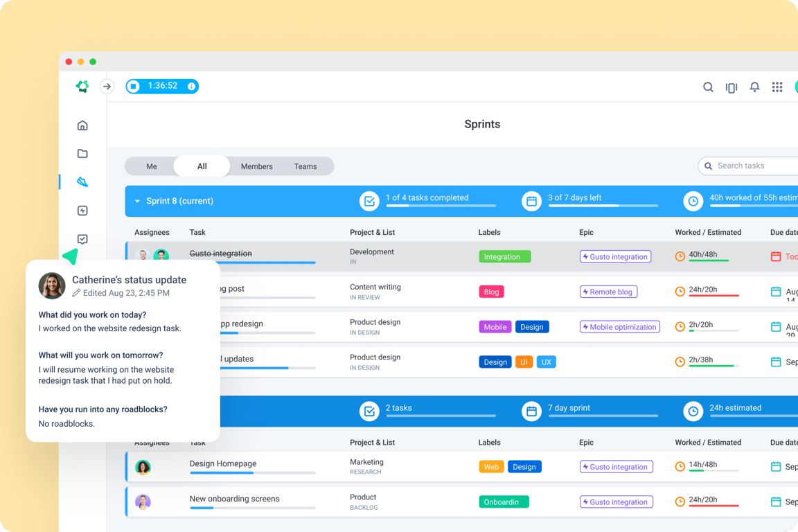This screenshot has height=532, width=798.
Task: Collapse the sidebar using the arrow button
Action: point(107,86)
